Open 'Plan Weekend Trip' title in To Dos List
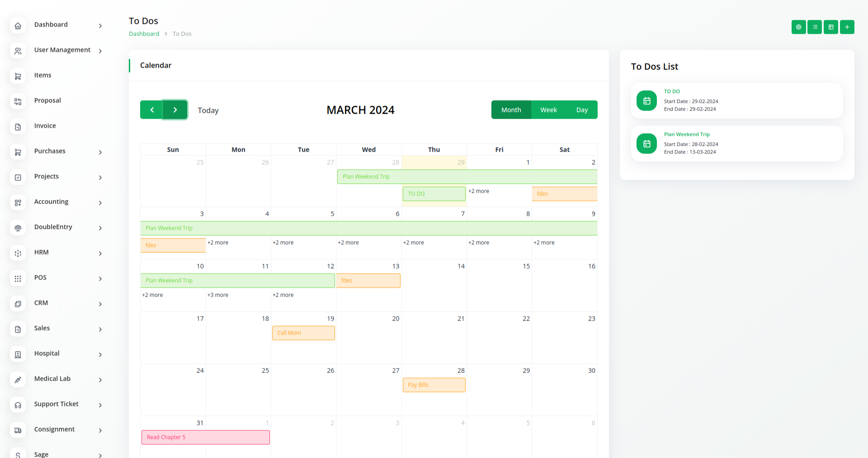The width and height of the screenshot is (868, 458). pyautogui.click(x=687, y=134)
